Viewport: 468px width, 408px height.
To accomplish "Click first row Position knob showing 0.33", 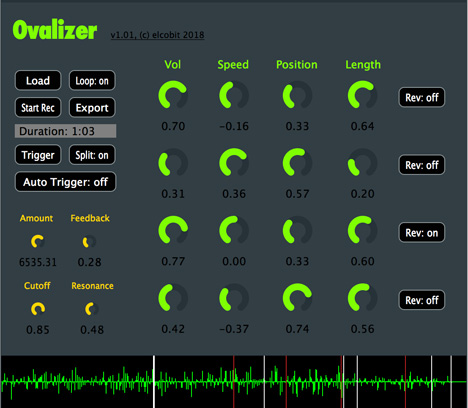I will pyautogui.click(x=297, y=95).
